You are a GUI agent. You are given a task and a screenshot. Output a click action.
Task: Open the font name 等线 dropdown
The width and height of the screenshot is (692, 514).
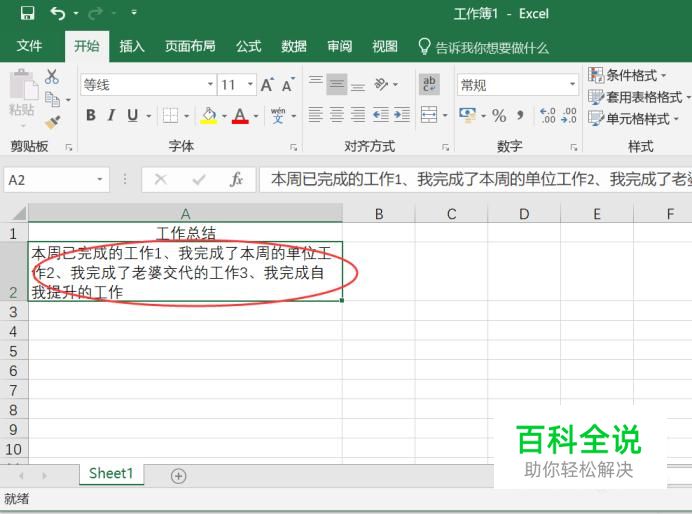[211, 84]
